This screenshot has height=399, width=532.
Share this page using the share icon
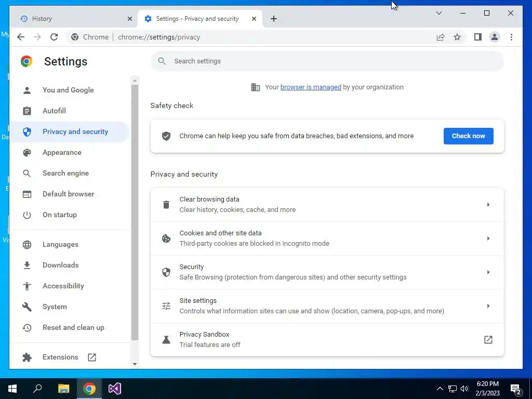pos(441,37)
